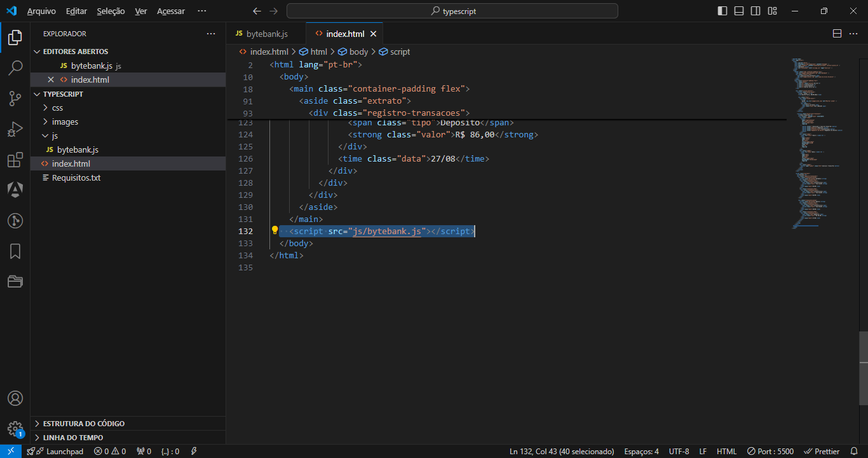Open bytebank.js in the js folder
This screenshot has width=868, height=458.
[x=128, y=149]
